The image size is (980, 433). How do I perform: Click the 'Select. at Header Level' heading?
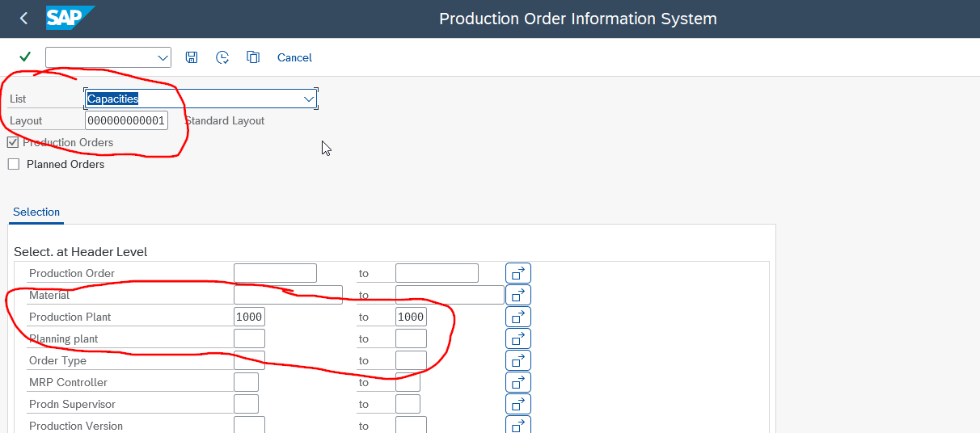click(80, 252)
